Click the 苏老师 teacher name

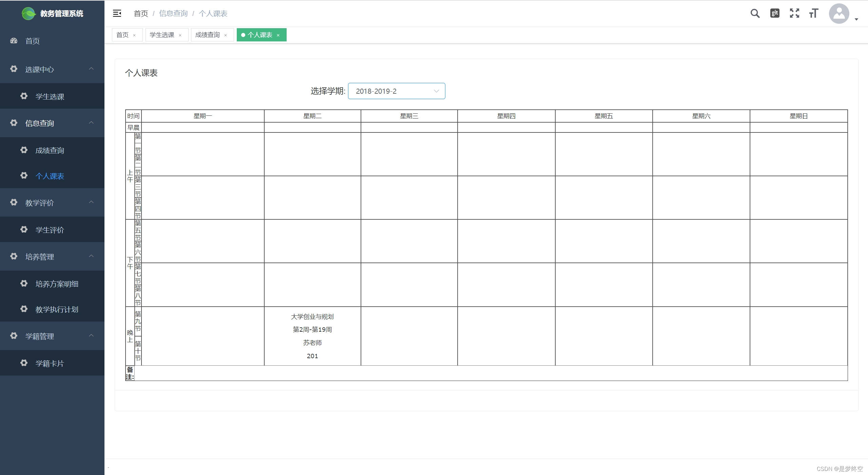coord(312,343)
